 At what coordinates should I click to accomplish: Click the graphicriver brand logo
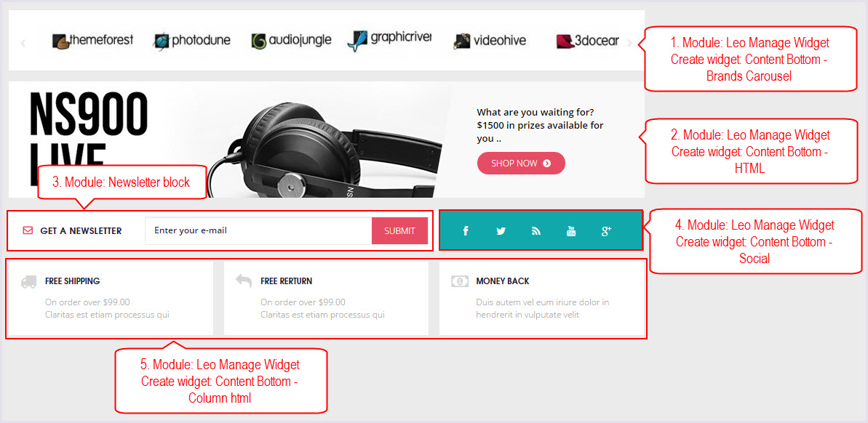pos(389,41)
